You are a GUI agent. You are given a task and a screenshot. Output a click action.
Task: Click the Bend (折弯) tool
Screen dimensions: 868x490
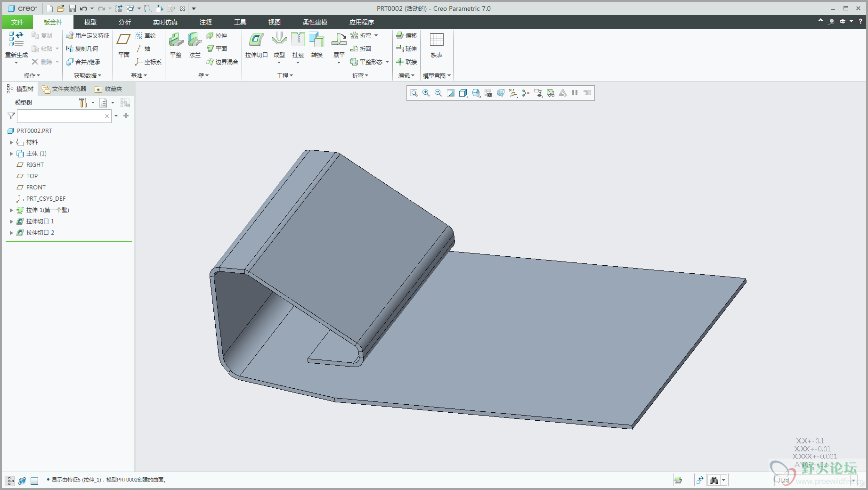pyautogui.click(x=361, y=36)
